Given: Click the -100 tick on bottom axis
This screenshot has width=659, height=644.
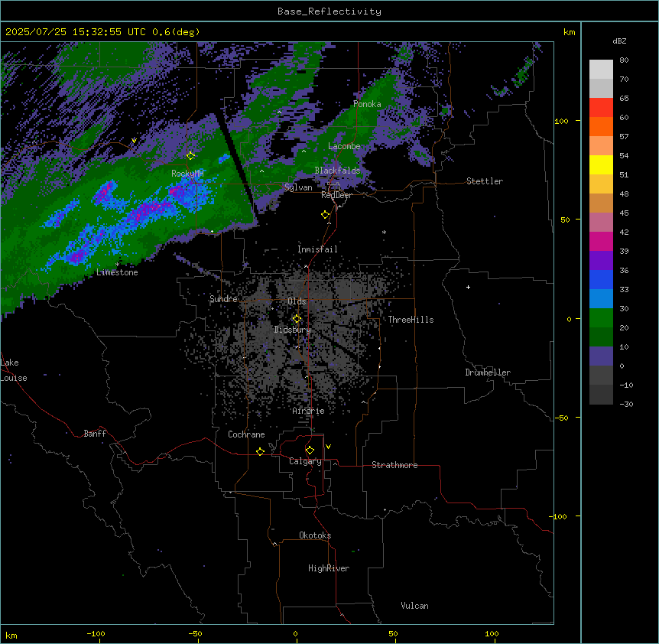Looking at the screenshot, I should (x=96, y=633).
